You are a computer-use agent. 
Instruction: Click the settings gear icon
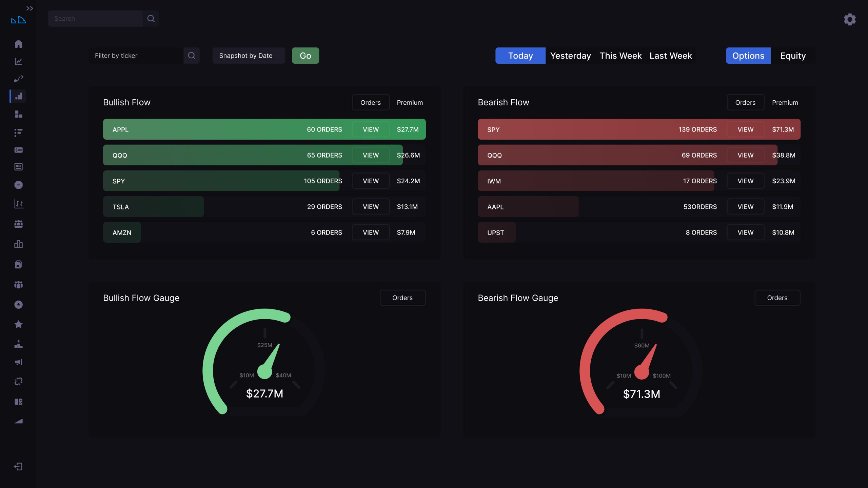(x=850, y=19)
